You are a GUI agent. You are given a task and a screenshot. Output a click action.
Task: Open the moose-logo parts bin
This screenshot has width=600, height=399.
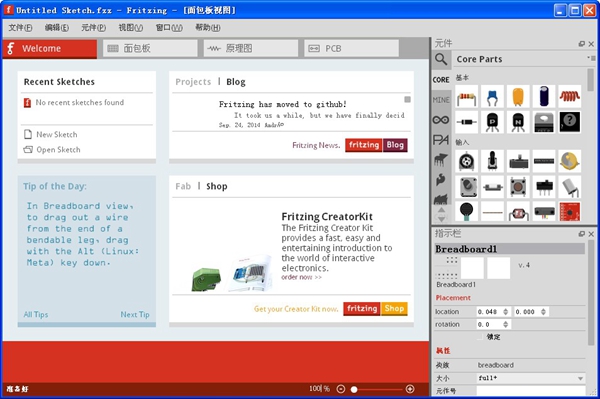coord(441,160)
